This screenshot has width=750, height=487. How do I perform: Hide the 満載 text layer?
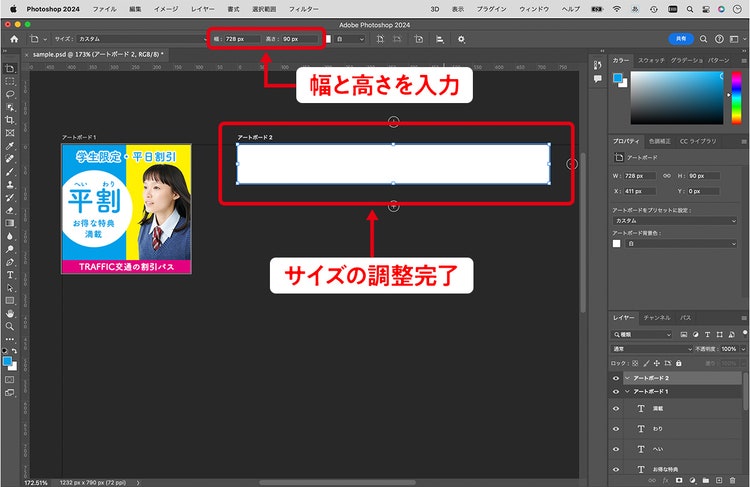coord(616,409)
